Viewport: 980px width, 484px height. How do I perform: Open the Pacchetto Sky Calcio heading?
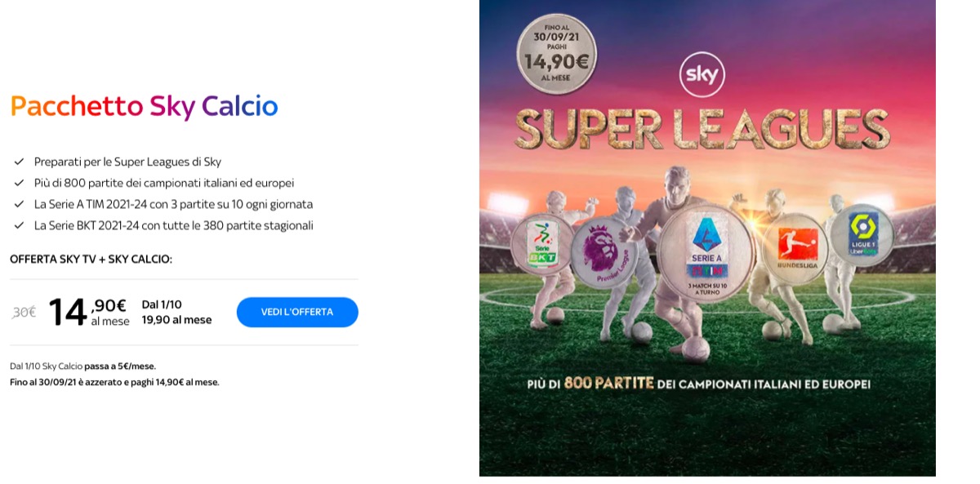tap(143, 106)
